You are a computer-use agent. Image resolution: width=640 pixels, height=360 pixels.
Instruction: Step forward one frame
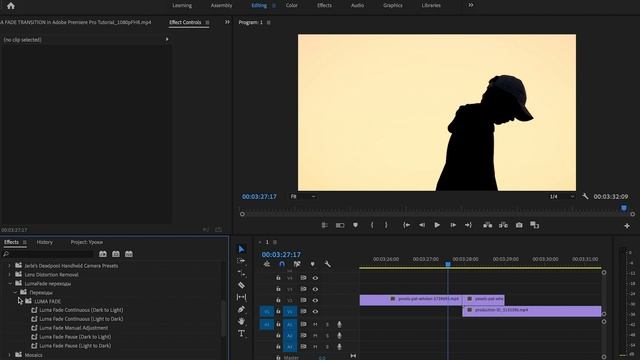[453, 225]
